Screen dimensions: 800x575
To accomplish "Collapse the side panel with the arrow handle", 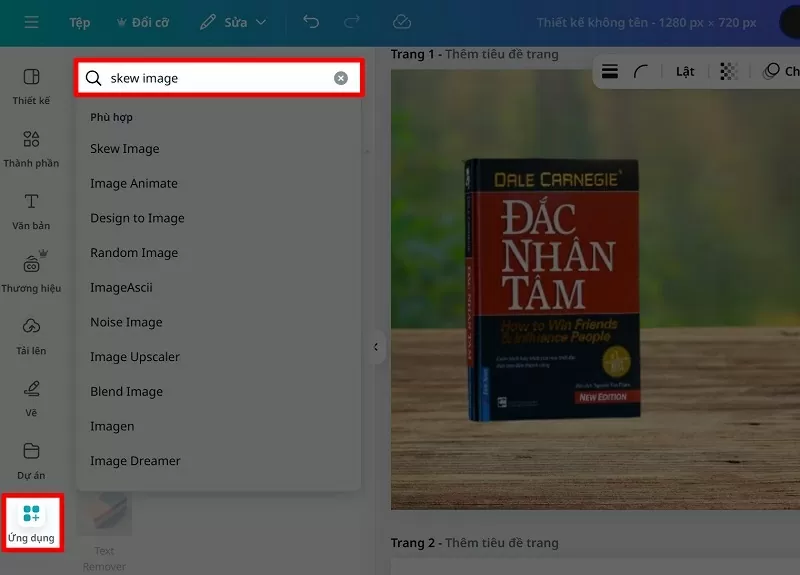I will click(x=376, y=347).
